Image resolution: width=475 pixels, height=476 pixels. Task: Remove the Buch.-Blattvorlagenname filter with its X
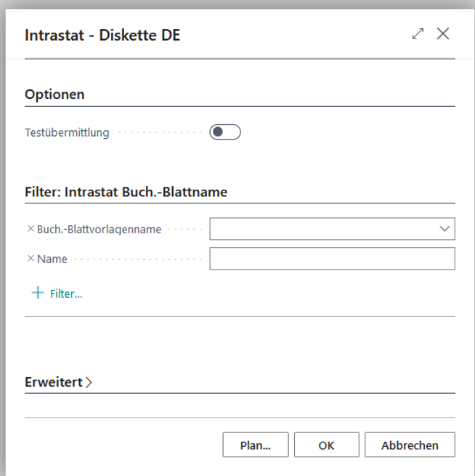click(x=31, y=229)
